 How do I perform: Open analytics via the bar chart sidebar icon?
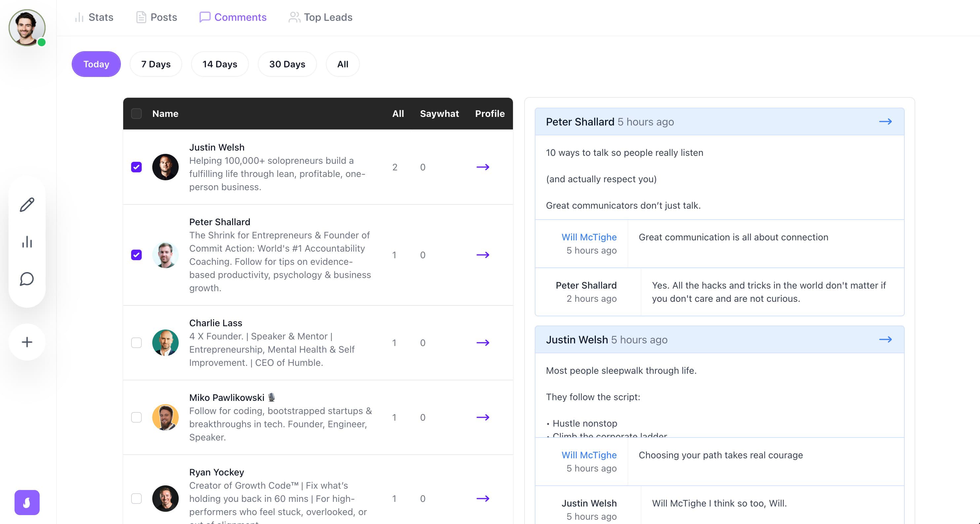27,242
